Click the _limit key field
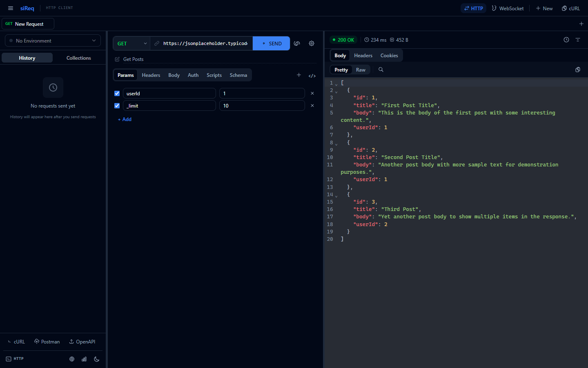 click(169, 105)
